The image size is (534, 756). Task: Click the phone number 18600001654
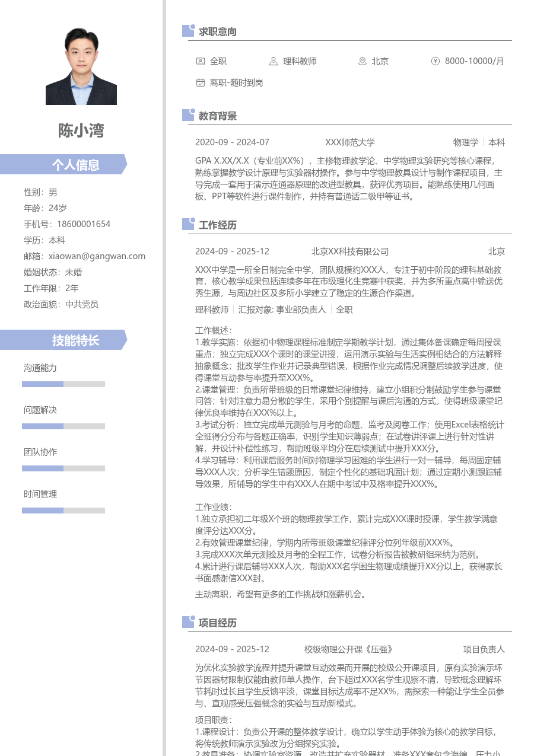pos(84,224)
